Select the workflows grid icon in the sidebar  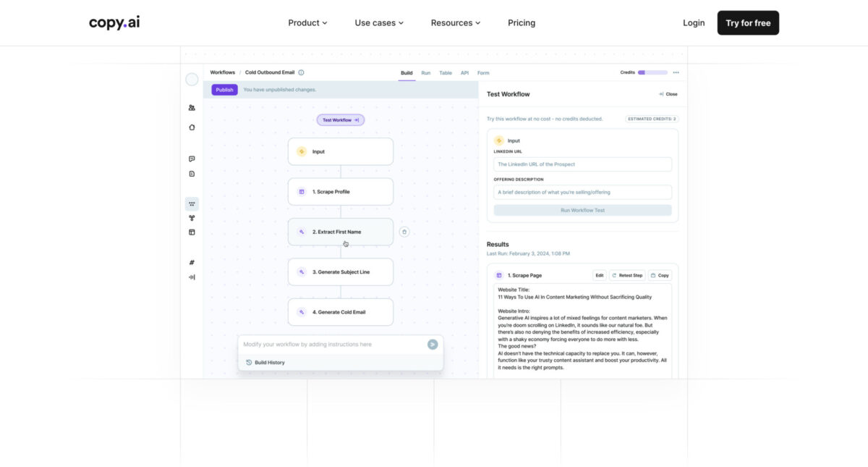point(192,203)
